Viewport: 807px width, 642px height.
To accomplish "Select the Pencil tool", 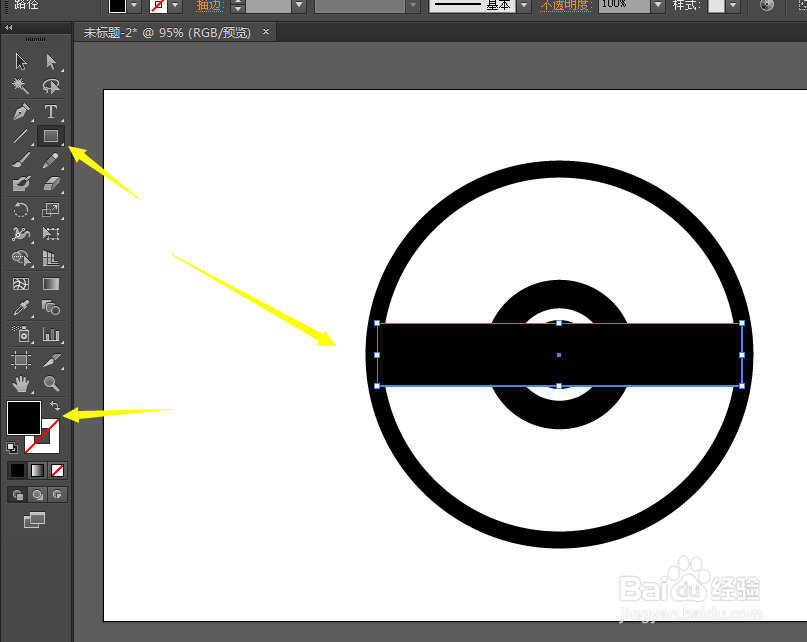I will point(51,160).
